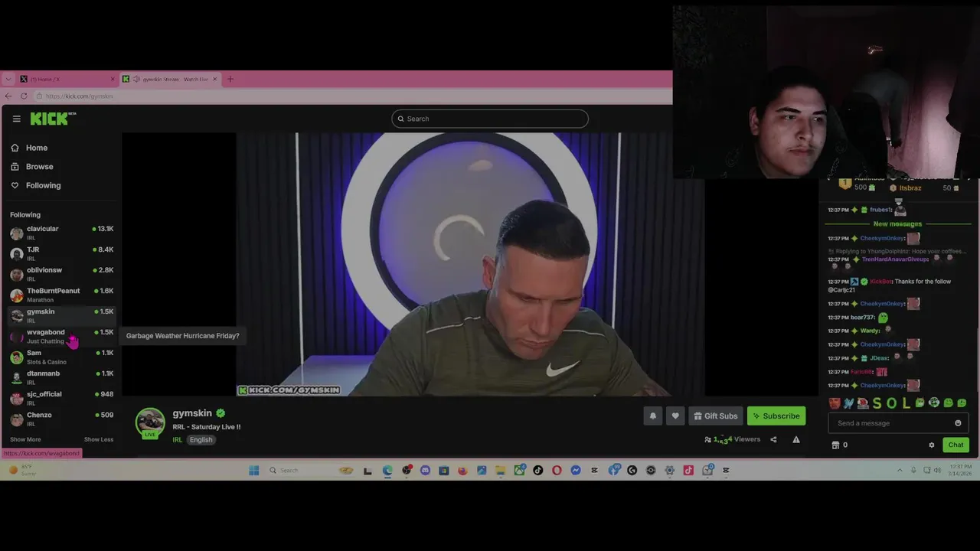Open the hamburger sidebar menu
The image size is (980, 551).
tap(16, 119)
